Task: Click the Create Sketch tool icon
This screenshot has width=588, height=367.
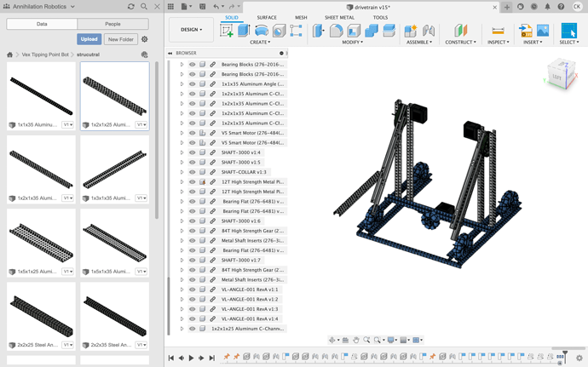Action: coord(227,31)
